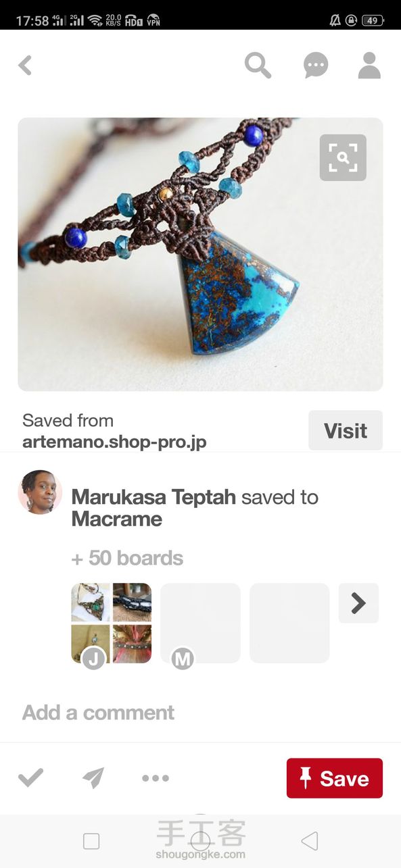Click the red Save button
This screenshot has height=868, width=401.
[x=335, y=778]
